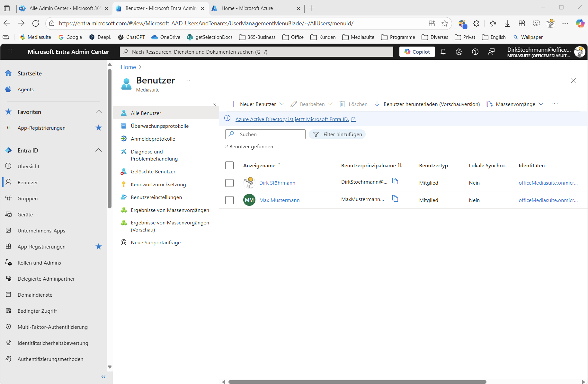Open Gelöschte Benutzer in the menu
Viewport: 588px width, 384px height.
point(153,171)
